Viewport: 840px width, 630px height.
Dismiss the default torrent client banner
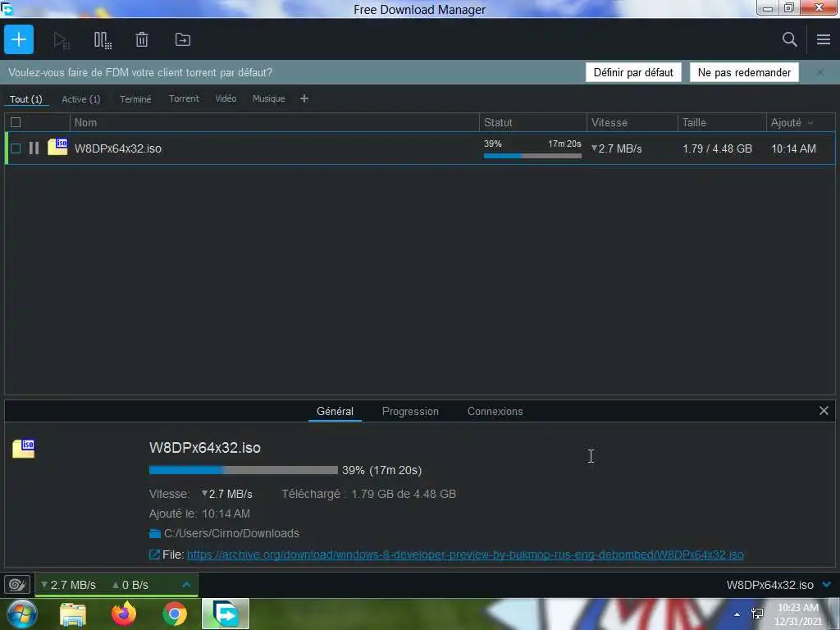(820, 72)
